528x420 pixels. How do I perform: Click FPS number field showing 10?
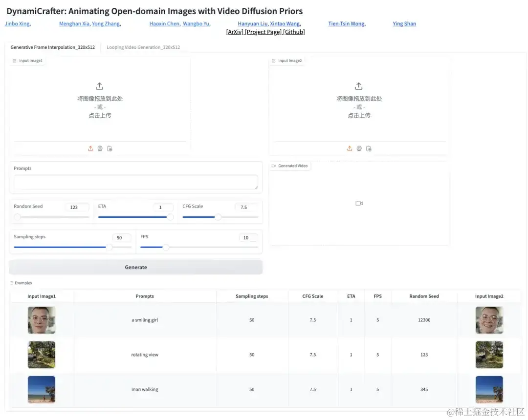(x=248, y=237)
